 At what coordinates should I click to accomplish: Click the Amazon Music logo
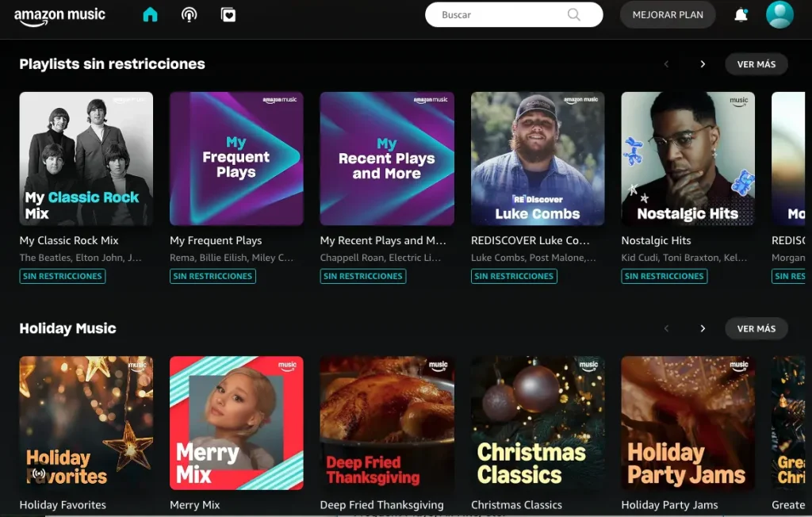[59, 14]
